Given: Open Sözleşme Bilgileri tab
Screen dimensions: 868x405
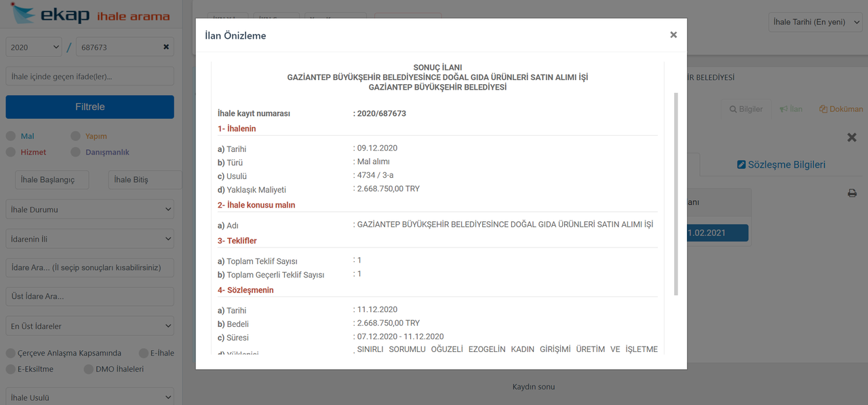Looking at the screenshot, I should [781, 165].
